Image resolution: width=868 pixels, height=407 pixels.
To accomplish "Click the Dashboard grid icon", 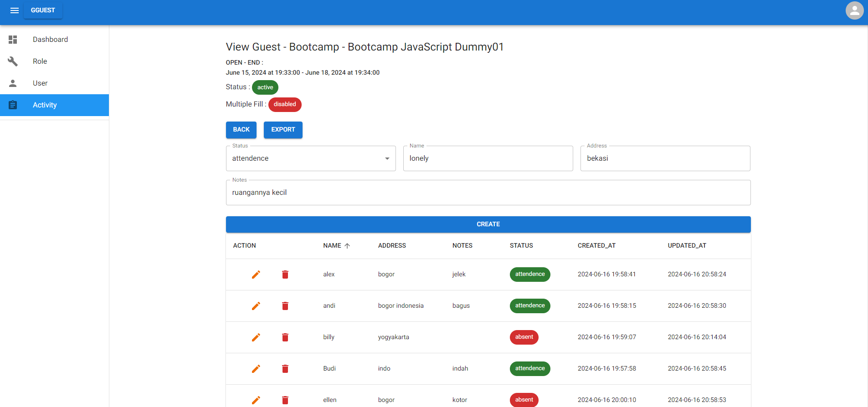I will tap(13, 40).
